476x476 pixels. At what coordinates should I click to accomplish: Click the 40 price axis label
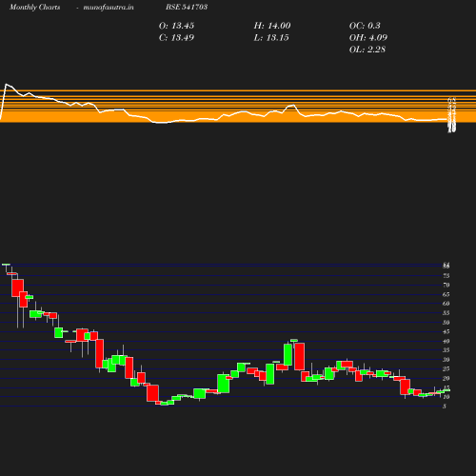(x=446, y=341)
